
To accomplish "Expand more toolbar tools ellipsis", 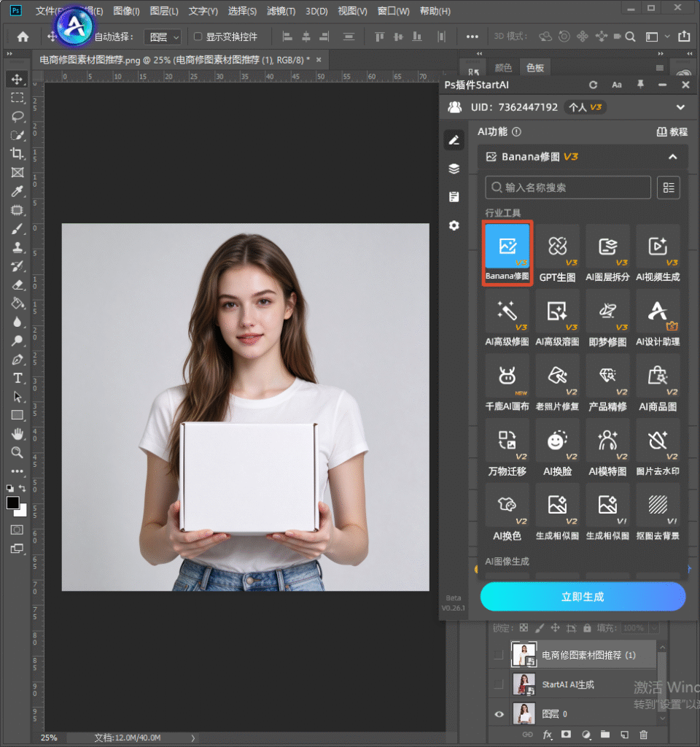I will tap(17, 471).
